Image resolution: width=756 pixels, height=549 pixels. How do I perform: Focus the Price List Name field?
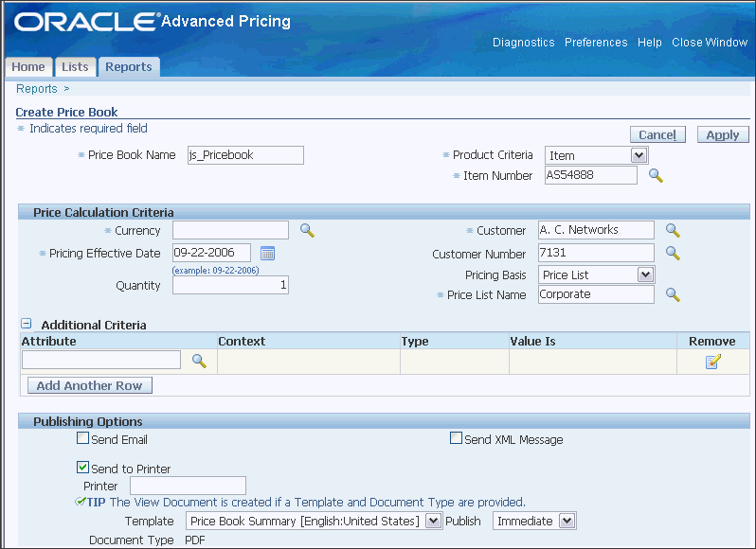[x=596, y=294]
